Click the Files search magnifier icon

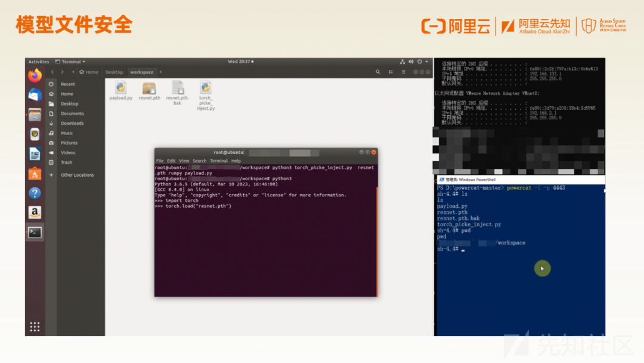click(x=378, y=72)
